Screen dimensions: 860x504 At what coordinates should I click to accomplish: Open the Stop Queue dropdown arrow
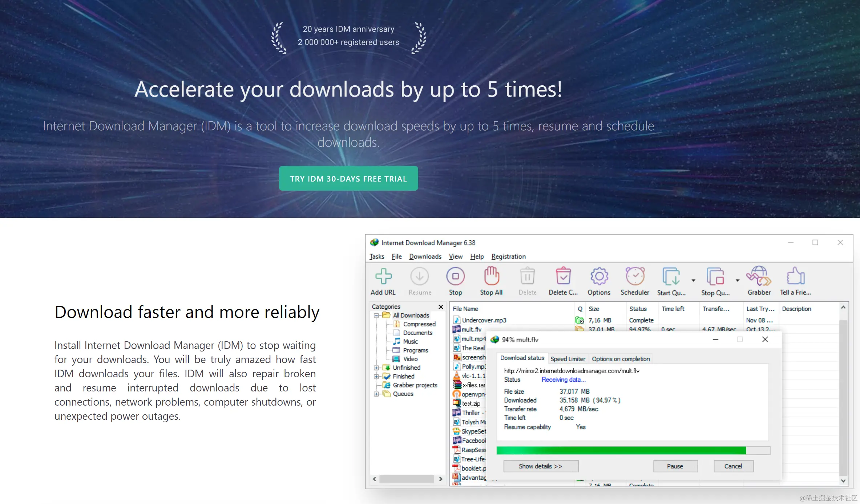click(x=737, y=280)
